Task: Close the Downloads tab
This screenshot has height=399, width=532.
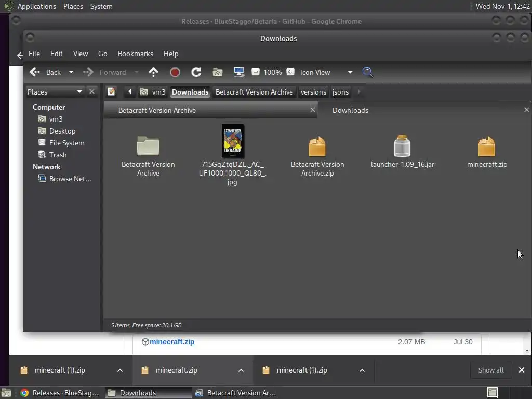Action: click(x=527, y=110)
